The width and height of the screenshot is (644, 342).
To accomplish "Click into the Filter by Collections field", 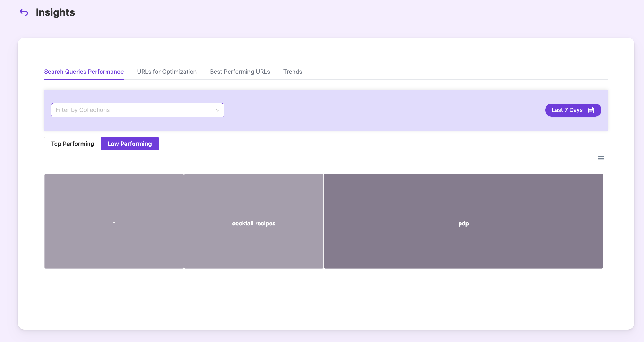I will pyautogui.click(x=130, y=110).
